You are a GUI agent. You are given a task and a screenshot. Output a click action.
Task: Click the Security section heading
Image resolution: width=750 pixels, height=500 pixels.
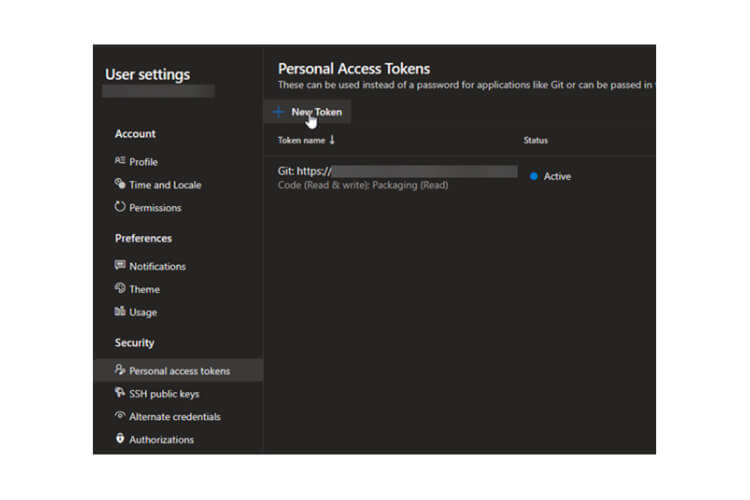(134, 343)
